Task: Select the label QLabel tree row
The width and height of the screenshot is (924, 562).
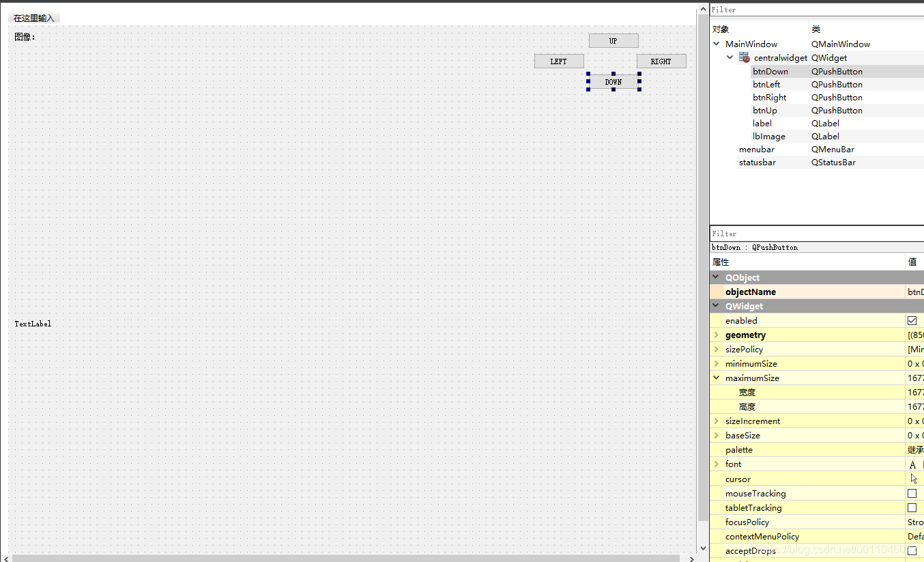Action: (x=817, y=123)
